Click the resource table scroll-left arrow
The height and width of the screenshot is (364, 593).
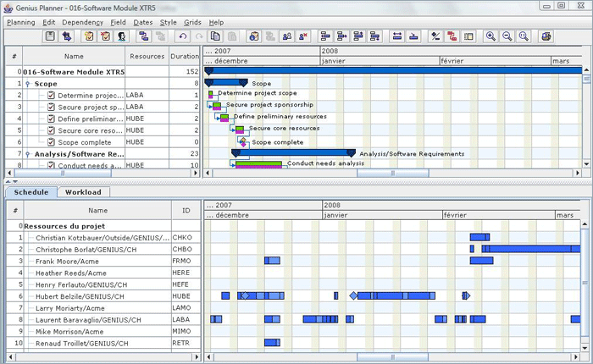tap(10, 356)
